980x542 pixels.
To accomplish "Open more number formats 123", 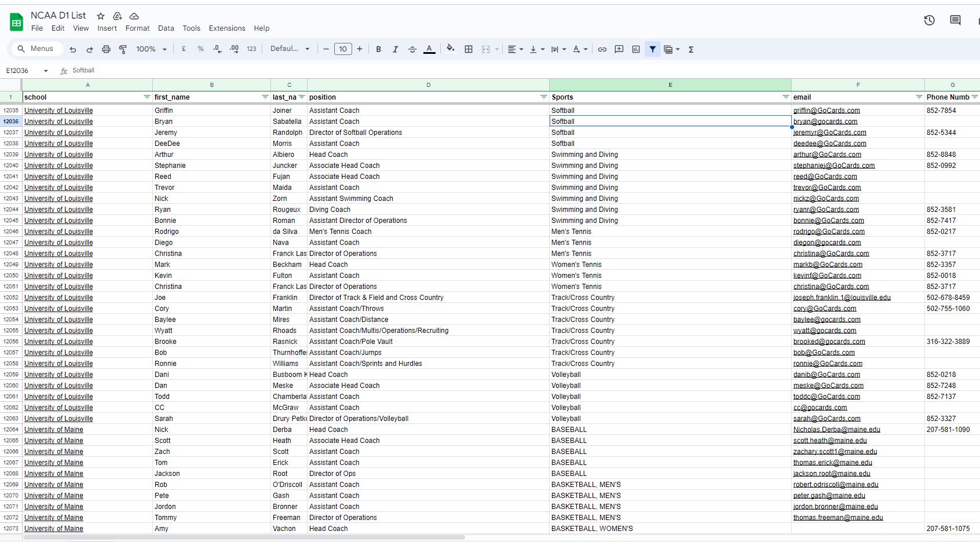I will [x=251, y=49].
